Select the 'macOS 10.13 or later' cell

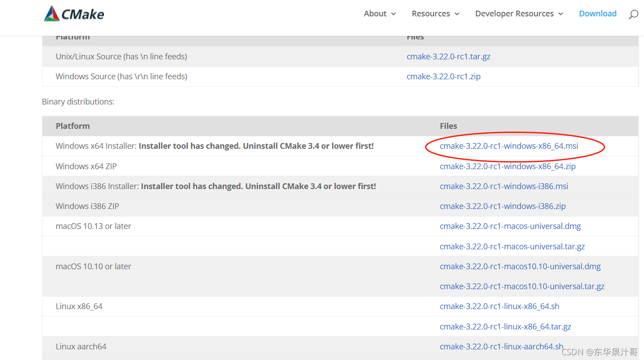point(93,226)
